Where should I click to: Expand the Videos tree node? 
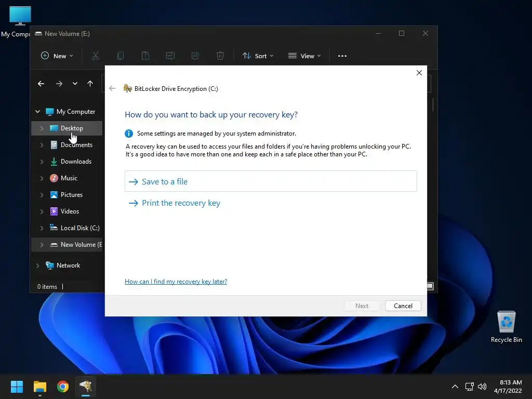[42, 211]
